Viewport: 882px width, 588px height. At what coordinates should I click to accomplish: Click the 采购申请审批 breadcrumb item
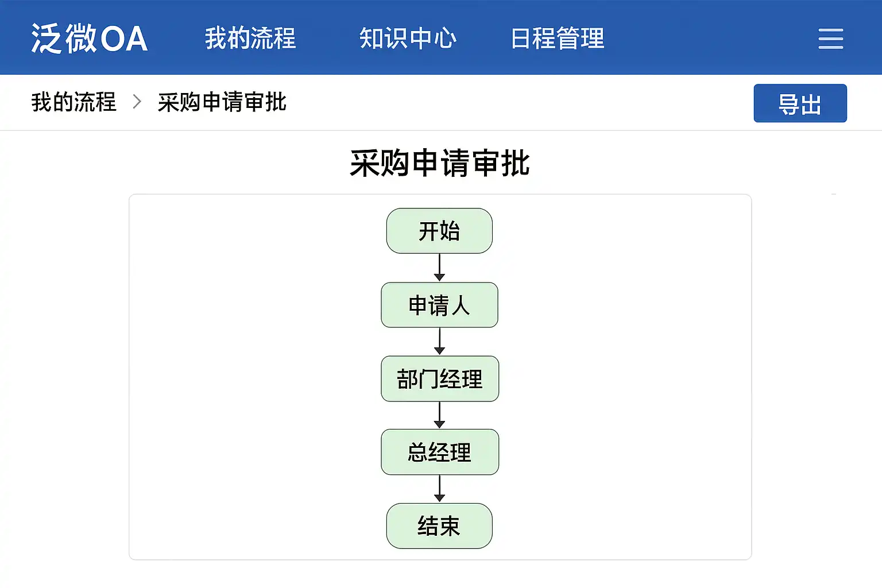[x=222, y=102]
